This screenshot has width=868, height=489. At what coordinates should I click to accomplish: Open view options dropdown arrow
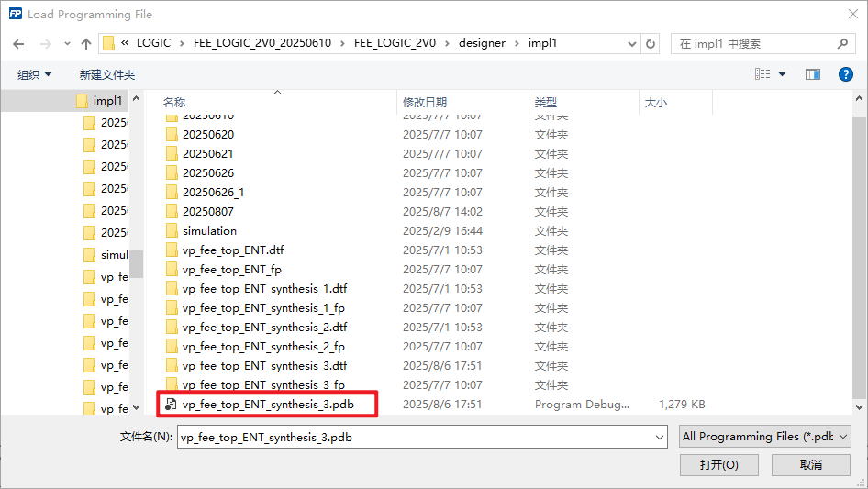(x=782, y=74)
